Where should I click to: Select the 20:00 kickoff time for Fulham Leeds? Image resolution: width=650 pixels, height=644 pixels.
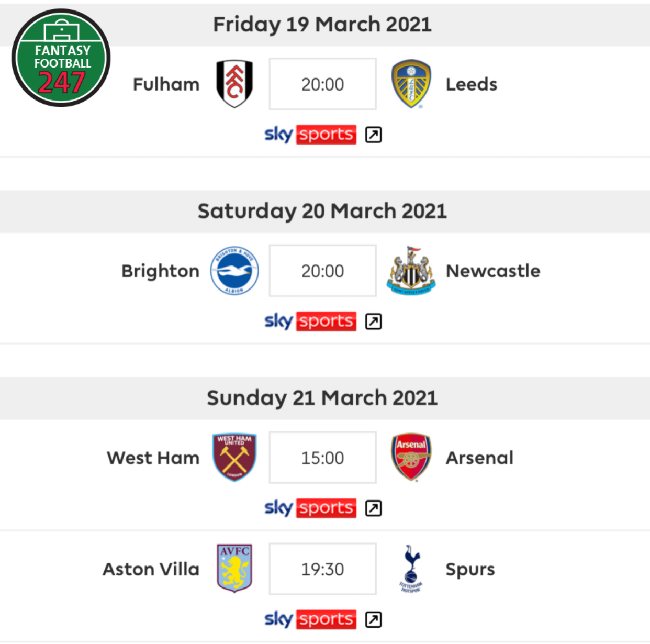(x=322, y=84)
